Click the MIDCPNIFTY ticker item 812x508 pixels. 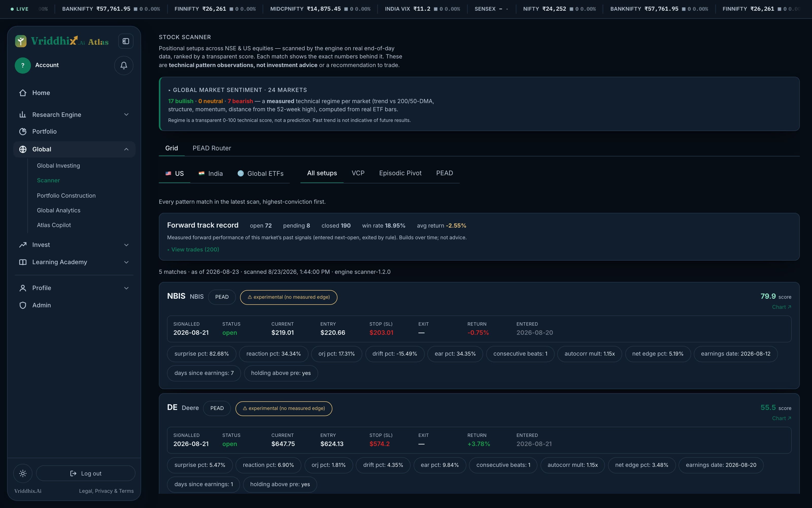pyautogui.click(x=320, y=9)
